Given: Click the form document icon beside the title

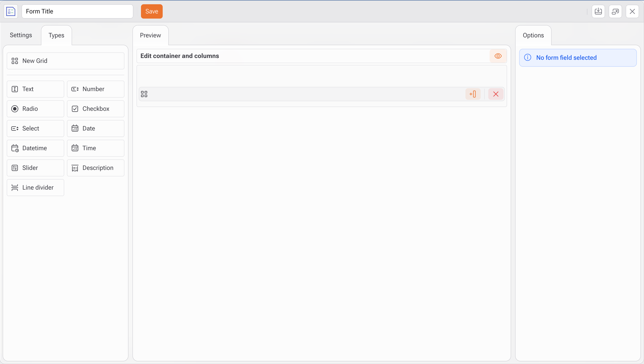Looking at the screenshot, I should click(11, 11).
